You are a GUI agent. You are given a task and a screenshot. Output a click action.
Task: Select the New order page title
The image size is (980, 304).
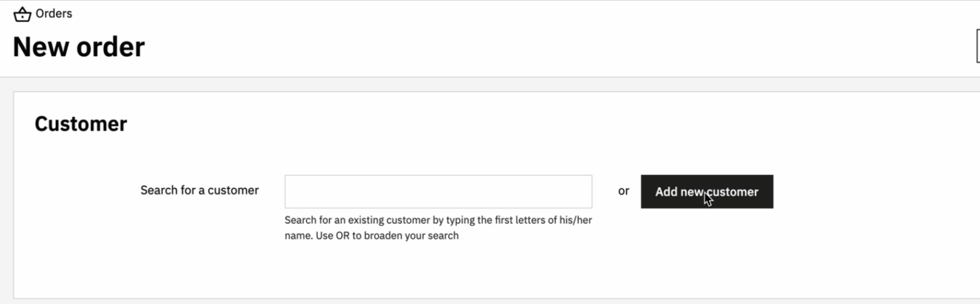[x=79, y=47]
